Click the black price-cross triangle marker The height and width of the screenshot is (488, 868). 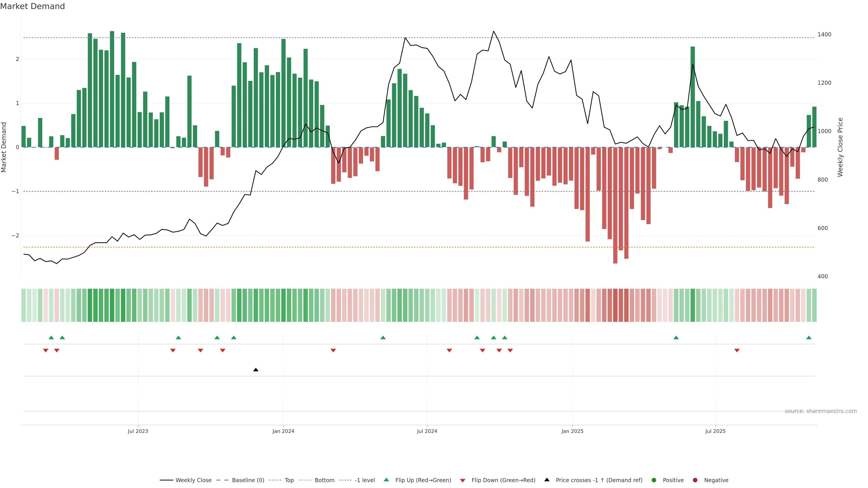(x=256, y=370)
